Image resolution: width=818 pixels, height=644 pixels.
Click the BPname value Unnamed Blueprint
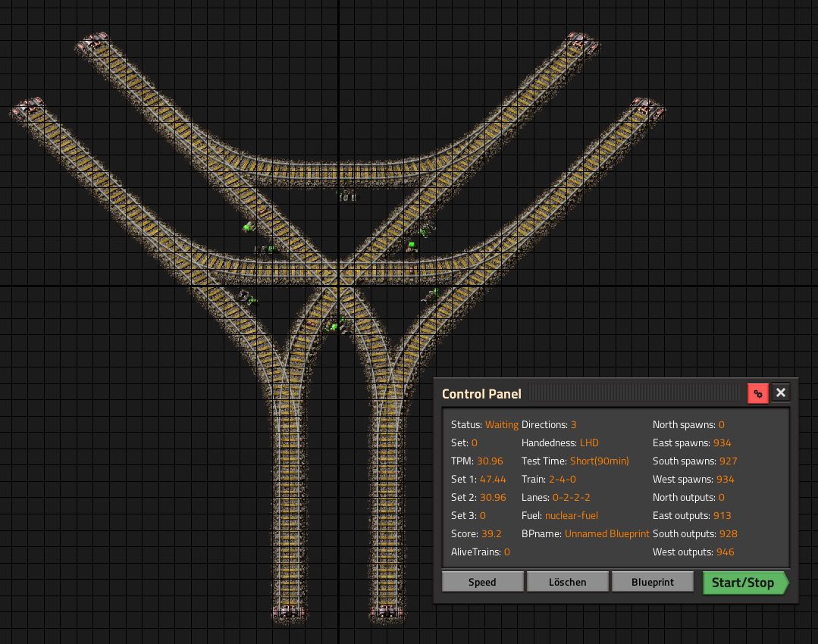tap(607, 534)
